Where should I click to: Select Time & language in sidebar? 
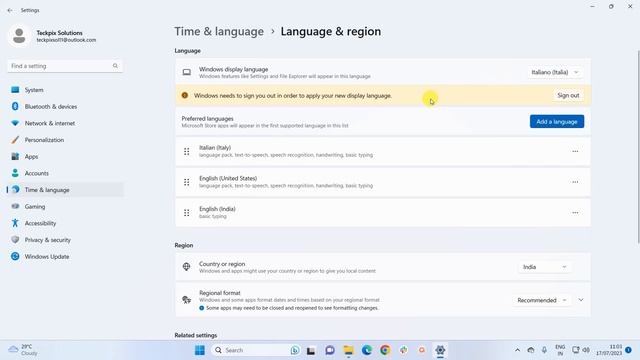click(x=64, y=190)
